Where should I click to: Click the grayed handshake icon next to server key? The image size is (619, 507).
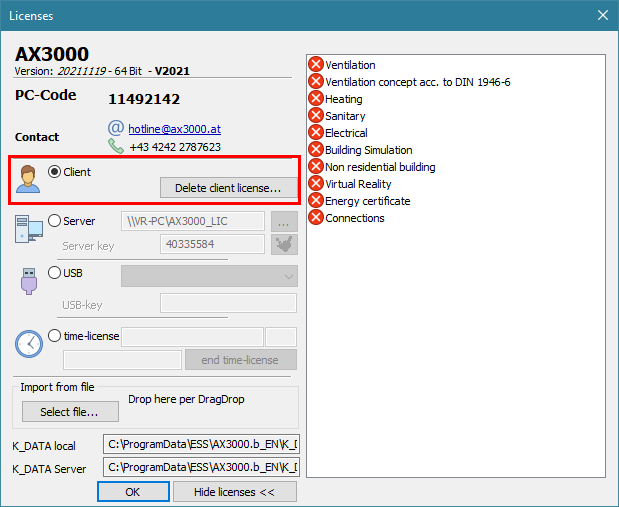point(284,244)
